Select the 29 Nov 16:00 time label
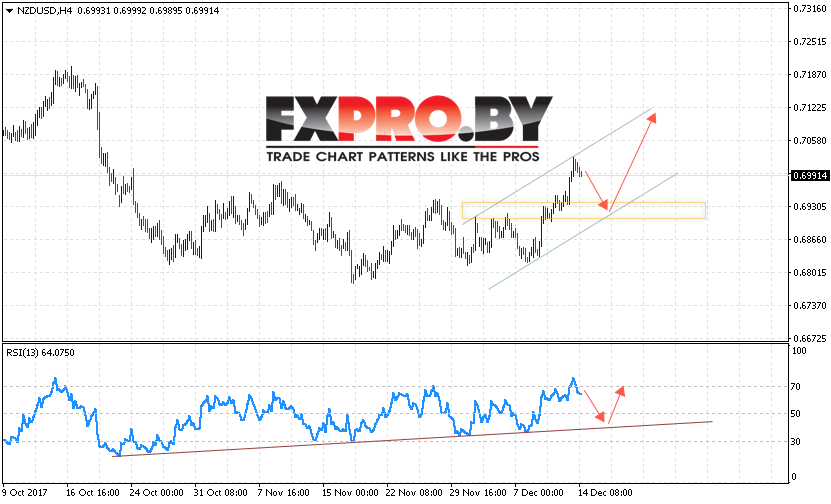 click(478, 493)
